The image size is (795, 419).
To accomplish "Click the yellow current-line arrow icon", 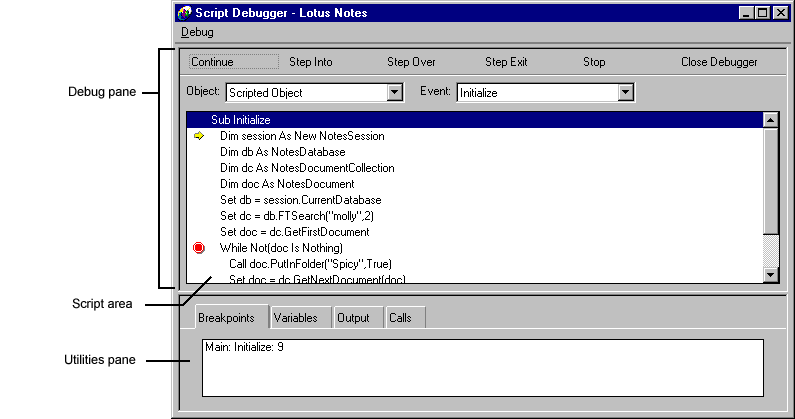I will 199,135.
